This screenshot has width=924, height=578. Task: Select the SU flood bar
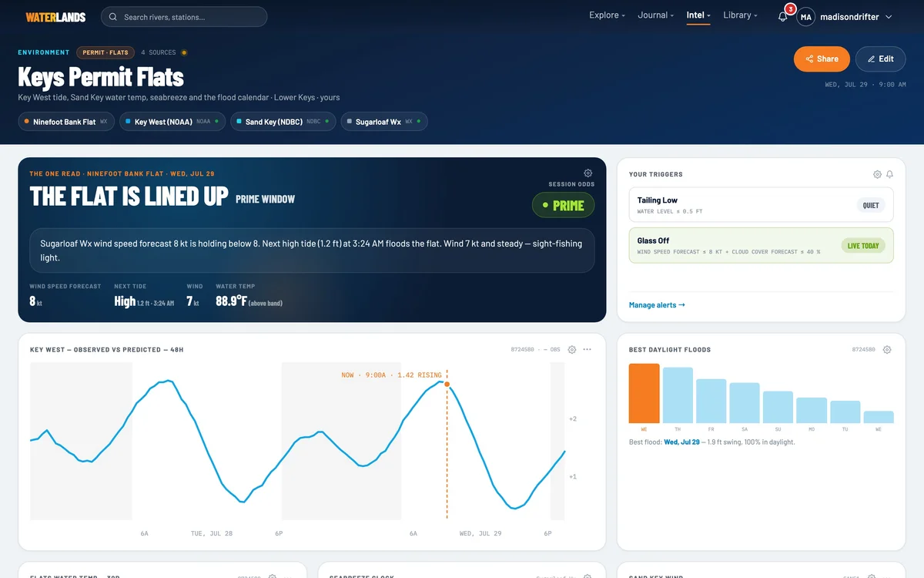778,407
